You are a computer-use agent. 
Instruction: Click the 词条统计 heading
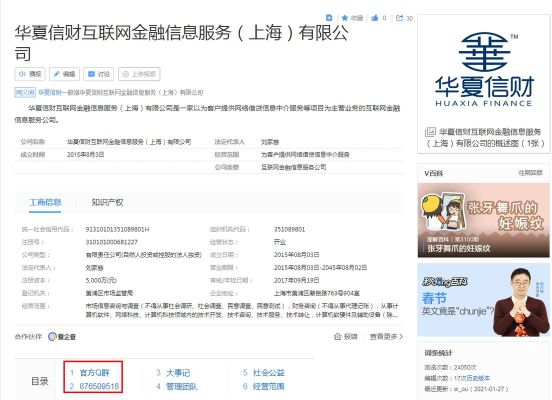coord(438,352)
